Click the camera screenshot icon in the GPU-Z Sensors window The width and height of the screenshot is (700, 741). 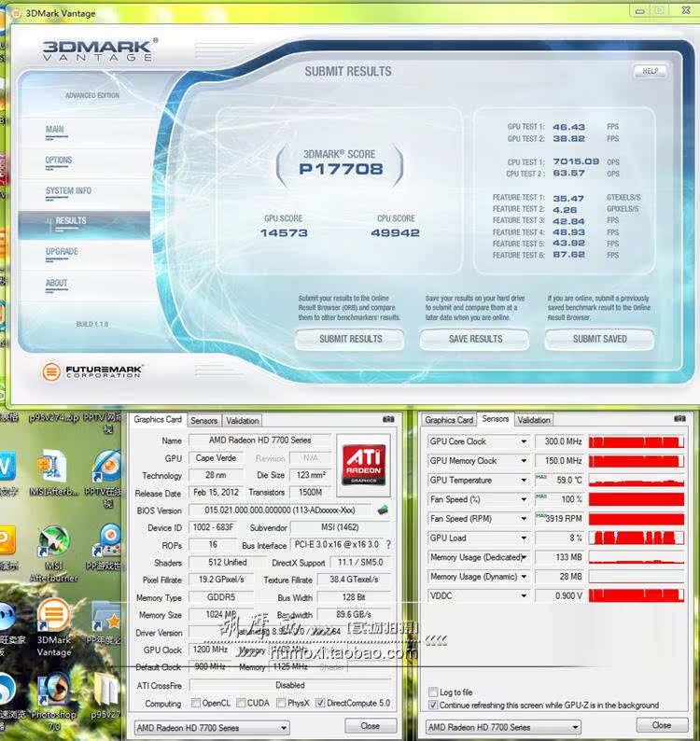pyautogui.click(x=679, y=419)
